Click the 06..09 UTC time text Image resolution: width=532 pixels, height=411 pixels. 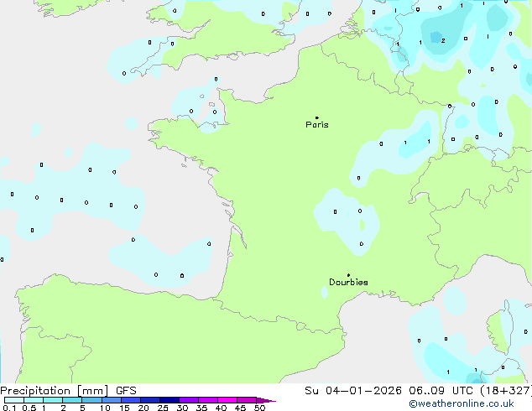pos(441,391)
